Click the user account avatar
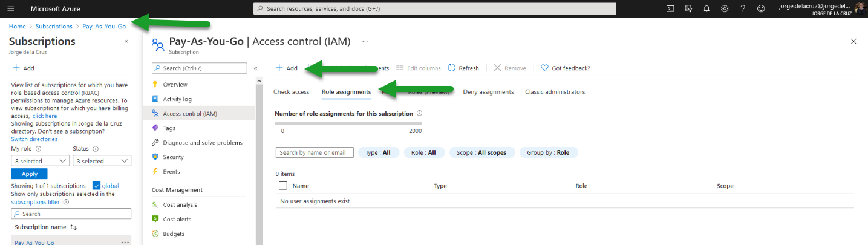This screenshot has height=245, width=868. pos(860,8)
